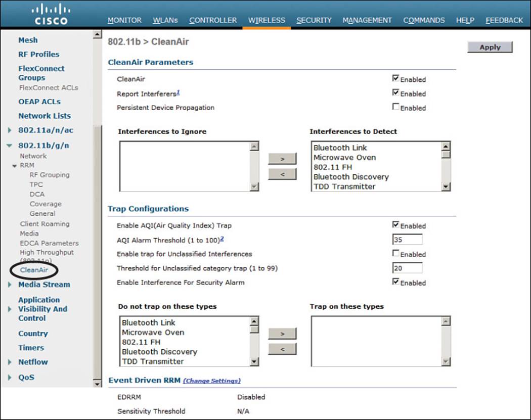Open the MANAGEMENT menu

point(367,20)
